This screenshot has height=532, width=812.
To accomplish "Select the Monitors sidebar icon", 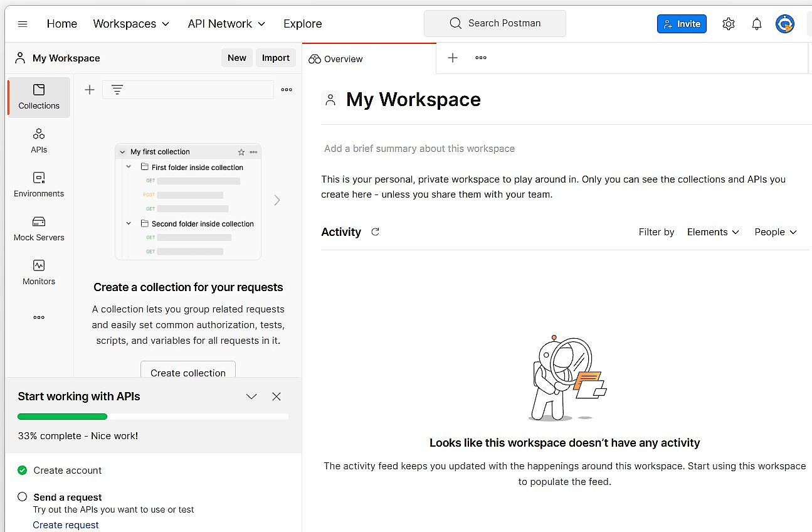I will tap(38, 272).
